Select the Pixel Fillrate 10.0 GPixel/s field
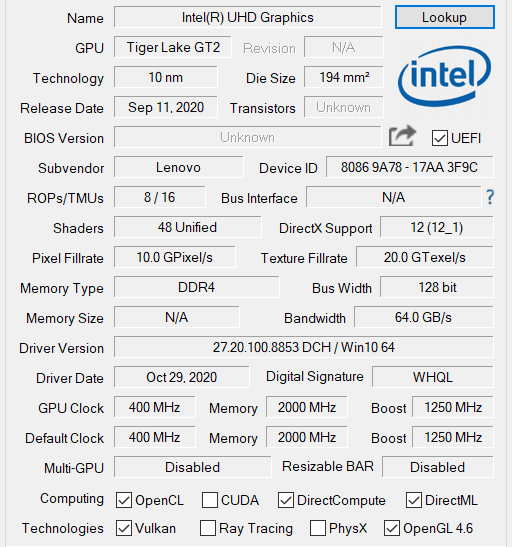The image size is (512, 547). (174, 257)
